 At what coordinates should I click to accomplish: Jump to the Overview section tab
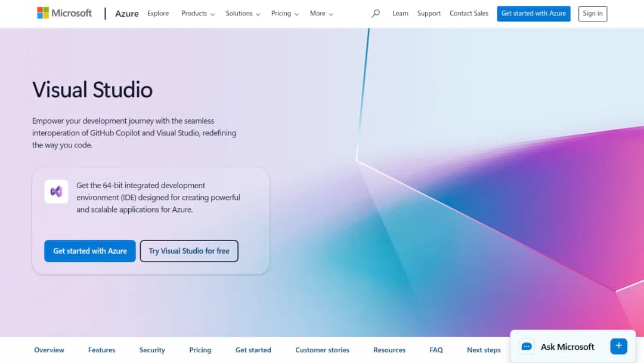pyautogui.click(x=49, y=350)
